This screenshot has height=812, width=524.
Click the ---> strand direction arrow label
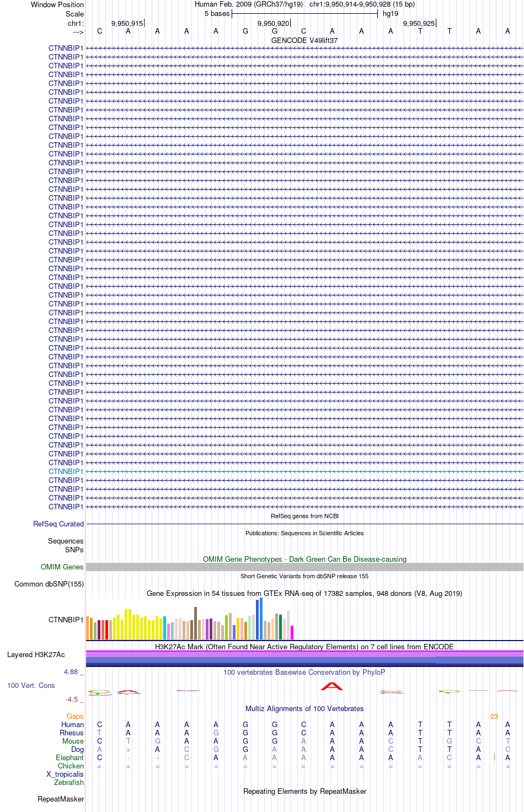[78, 32]
